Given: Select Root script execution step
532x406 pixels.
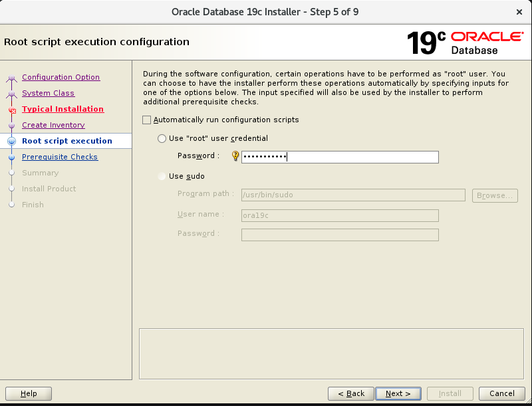Looking at the screenshot, I should [x=67, y=141].
